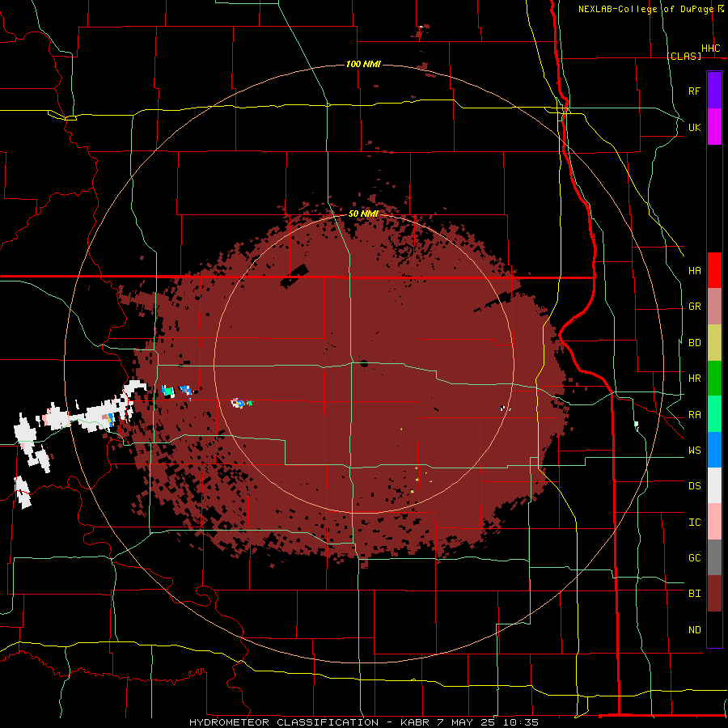Click the 'GC' legend label
This screenshot has height=728, width=728.
[694, 558]
